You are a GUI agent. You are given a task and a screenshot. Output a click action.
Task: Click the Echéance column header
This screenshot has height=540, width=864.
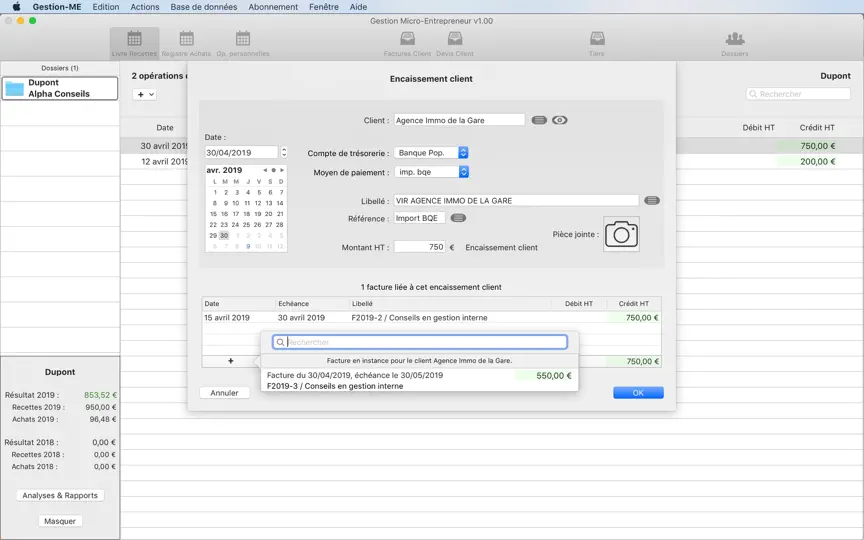click(294, 304)
